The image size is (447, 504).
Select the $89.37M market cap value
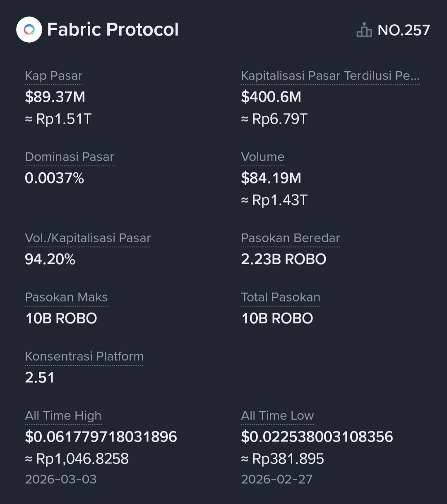pos(55,97)
